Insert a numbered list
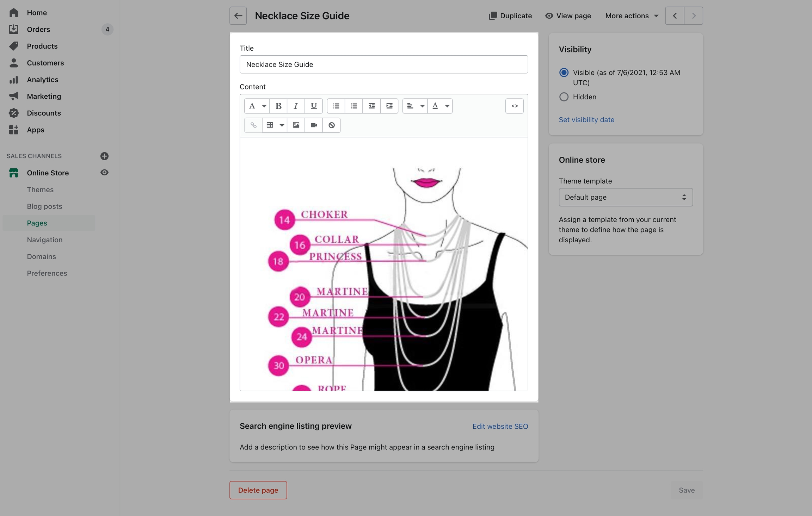The height and width of the screenshot is (516, 812). pyautogui.click(x=353, y=106)
